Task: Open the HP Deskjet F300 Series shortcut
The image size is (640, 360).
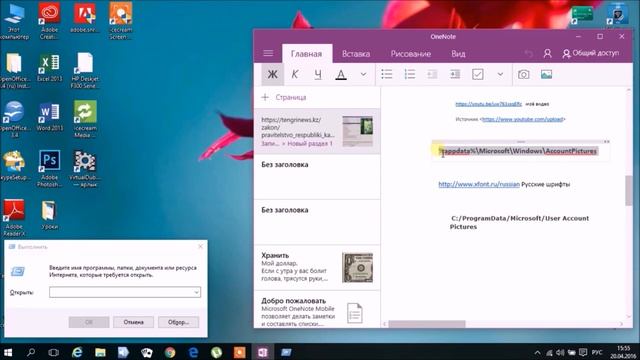Action: click(85, 71)
